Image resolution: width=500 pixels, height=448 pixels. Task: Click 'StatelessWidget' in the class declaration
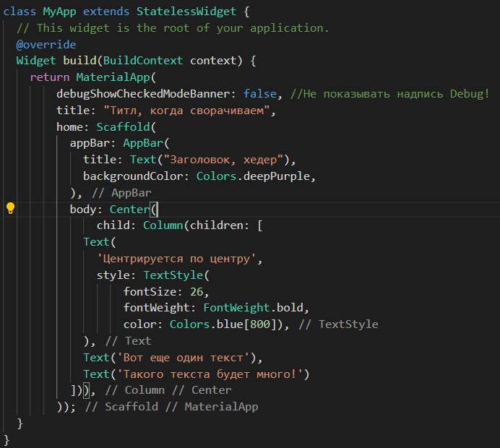(x=186, y=12)
